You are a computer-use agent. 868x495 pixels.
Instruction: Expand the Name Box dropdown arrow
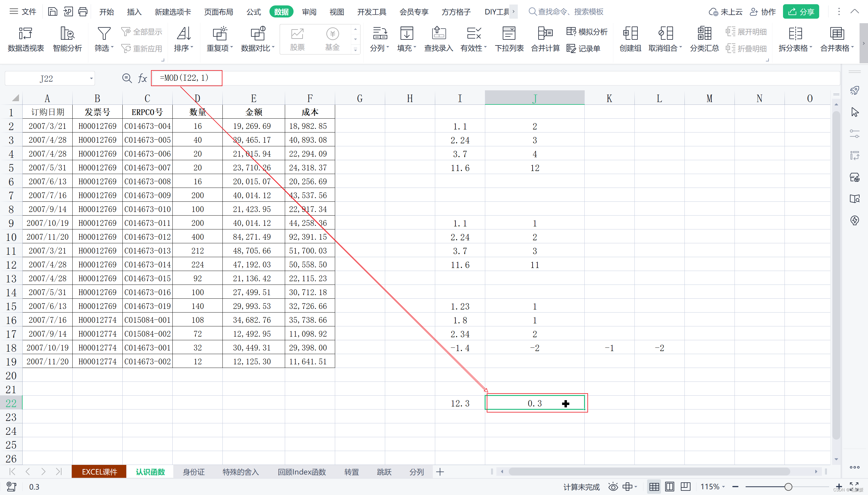click(x=91, y=79)
